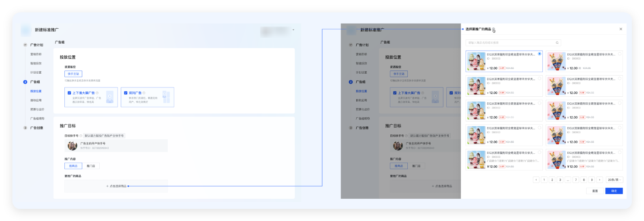Click help icon beside 目标快手号 on undimmed page
644x221 pixels.
click(81, 136)
